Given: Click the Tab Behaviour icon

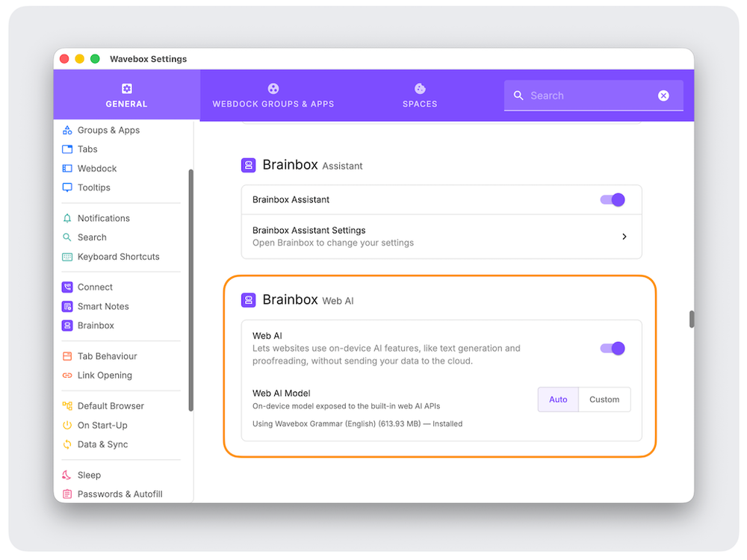Looking at the screenshot, I should click(67, 356).
